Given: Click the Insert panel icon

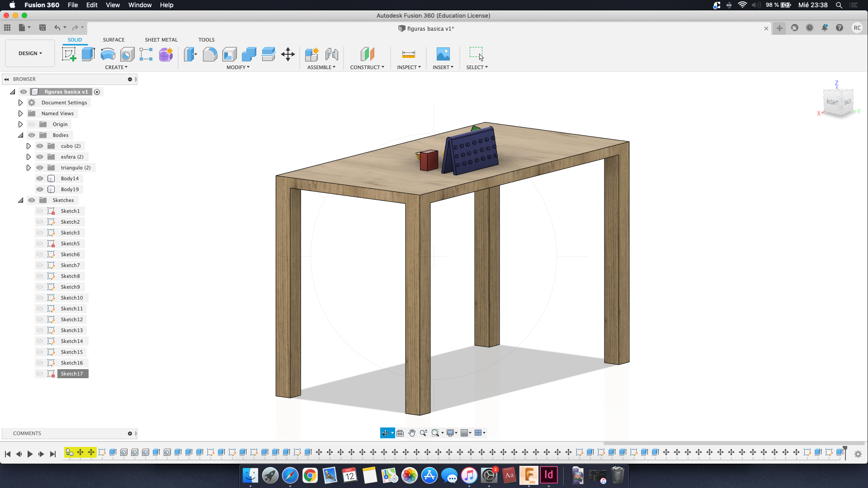Looking at the screenshot, I should point(443,54).
